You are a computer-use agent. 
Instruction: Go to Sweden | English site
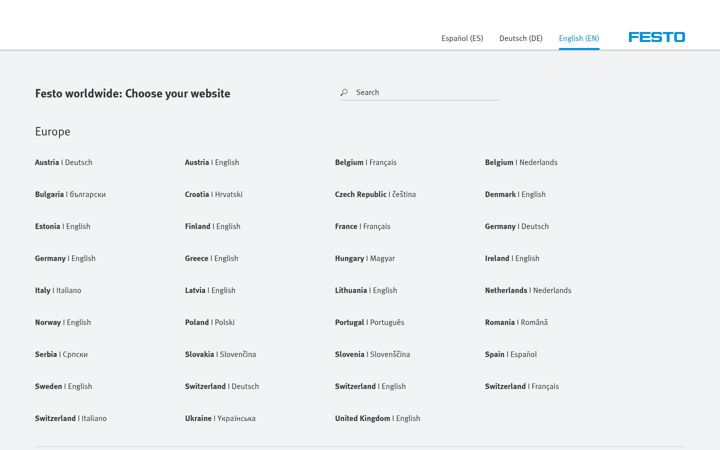pyautogui.click(x=63, y=386)
